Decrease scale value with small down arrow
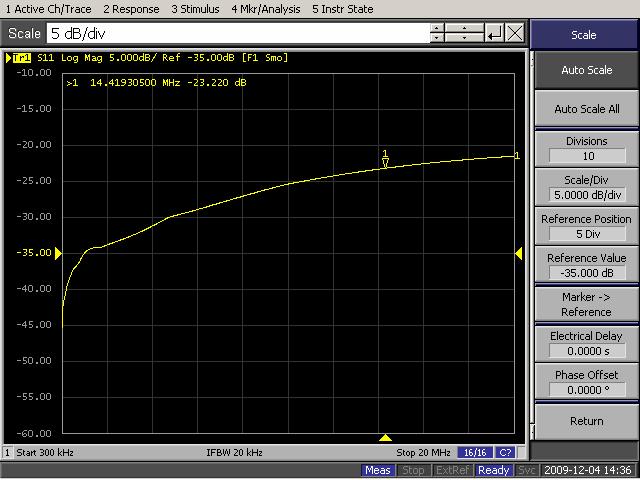Screen dimensions: 640x480 [437, 38]
